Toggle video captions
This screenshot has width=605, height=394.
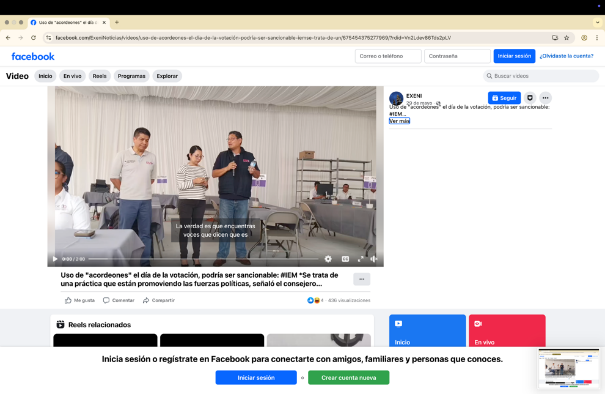click(345, 259)
